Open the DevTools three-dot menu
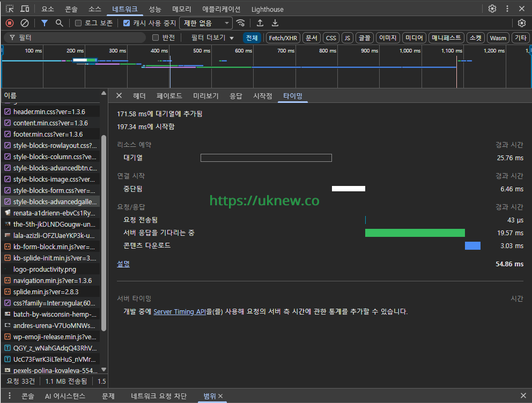Image resolution: width=532 pixels, height=403 pixels. pyautogui.click(x=506, y=9)
